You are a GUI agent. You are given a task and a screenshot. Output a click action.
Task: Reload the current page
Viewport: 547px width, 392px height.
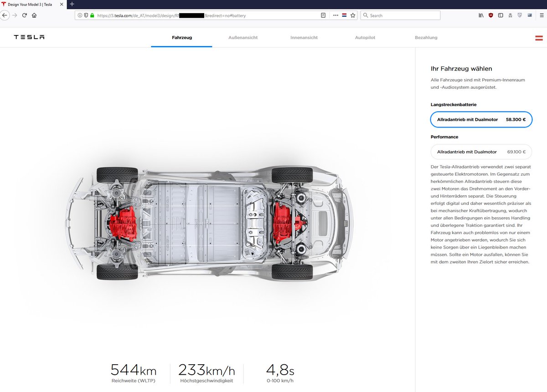[x=25, y=15]
